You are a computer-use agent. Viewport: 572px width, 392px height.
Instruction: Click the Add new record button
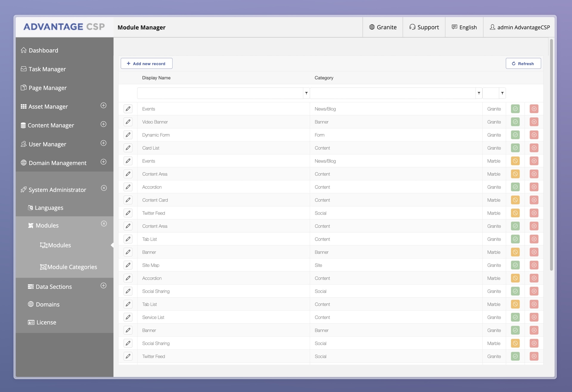(146, 63)
